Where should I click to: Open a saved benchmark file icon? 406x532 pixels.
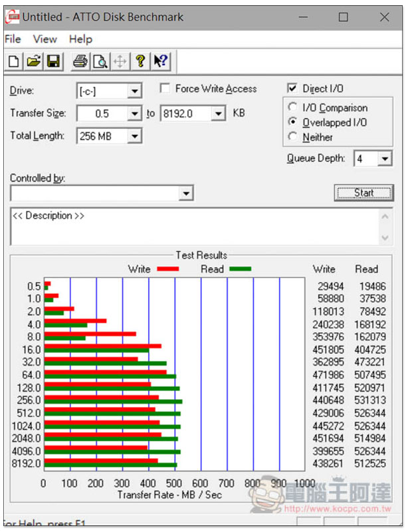coord(33,61)
